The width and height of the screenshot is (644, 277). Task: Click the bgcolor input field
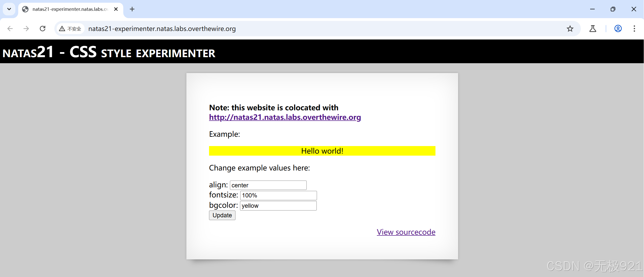[278, 206]
